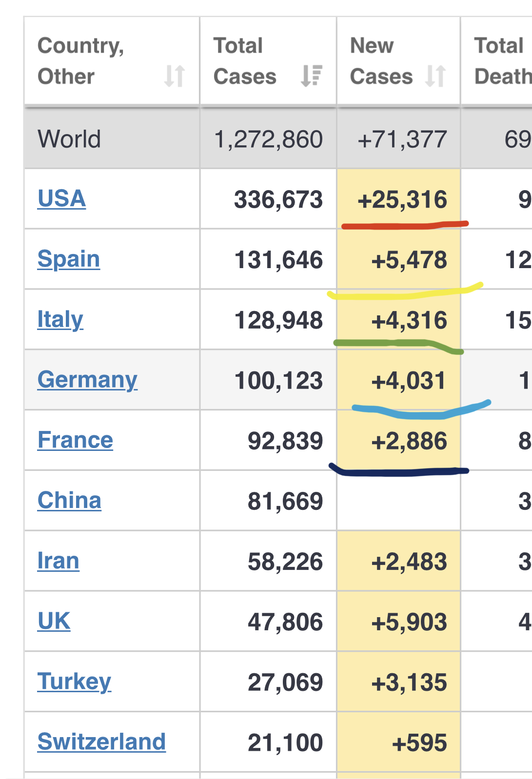Click Germany's total cases value 100,123
Screen dimensions: 532x779
click(x=278, y=381)
